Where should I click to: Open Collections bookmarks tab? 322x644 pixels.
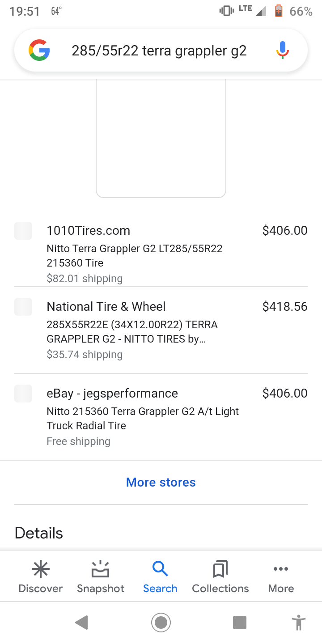pyautogui.click(x=220, y=577)
